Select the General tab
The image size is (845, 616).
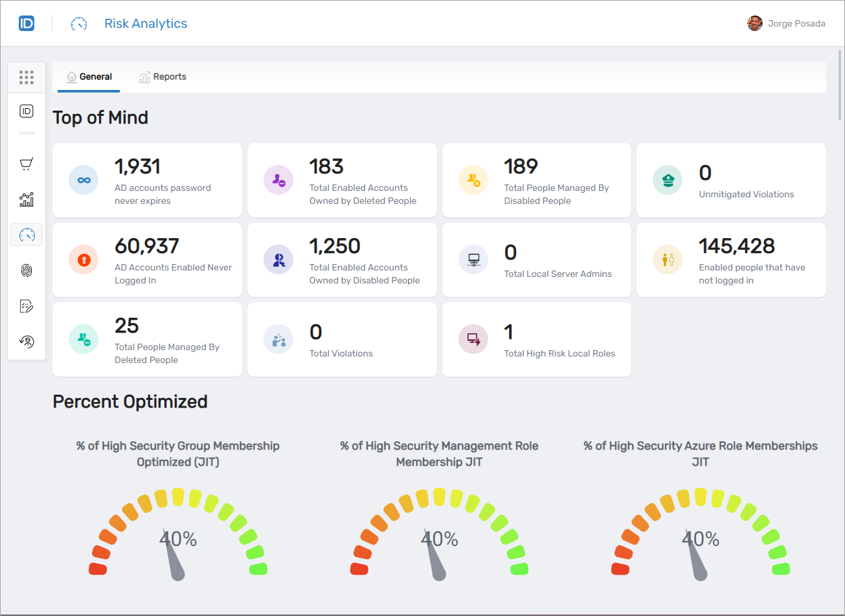tap(89, 77)
